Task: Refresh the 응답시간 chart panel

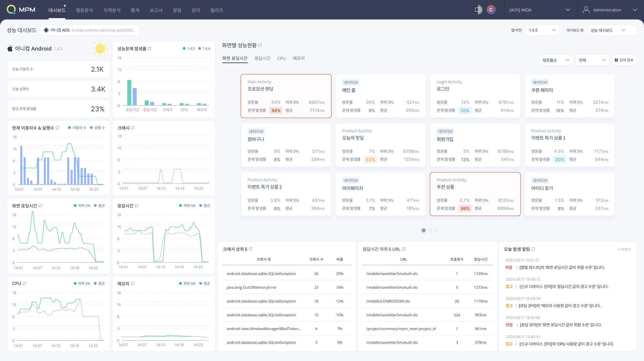Action: (137, 206)
